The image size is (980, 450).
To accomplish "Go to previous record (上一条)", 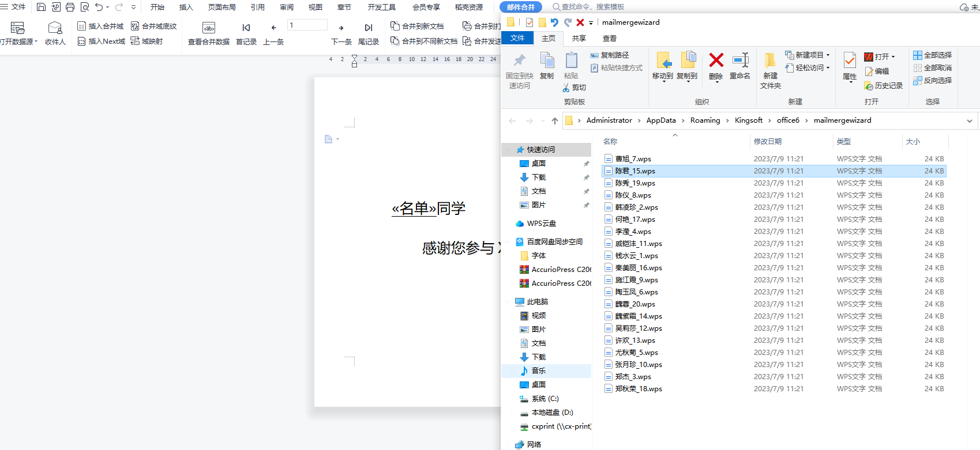I will (x=273, y=33).
